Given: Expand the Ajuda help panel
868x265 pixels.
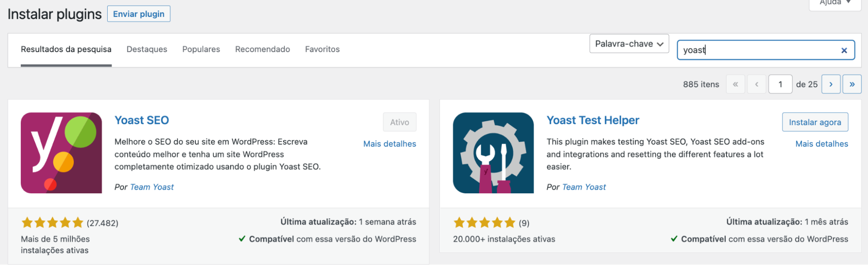Looking at the screenshot, I should [x=835, y=3].
